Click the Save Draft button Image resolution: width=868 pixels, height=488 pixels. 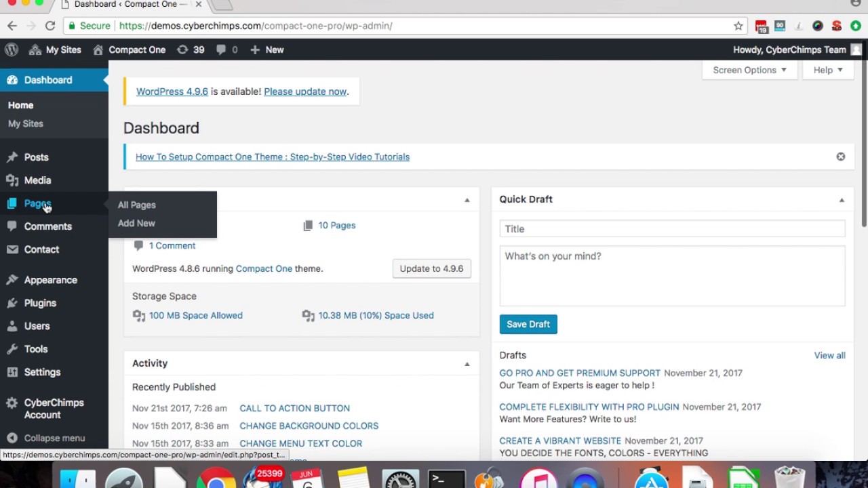pos(528,324)
